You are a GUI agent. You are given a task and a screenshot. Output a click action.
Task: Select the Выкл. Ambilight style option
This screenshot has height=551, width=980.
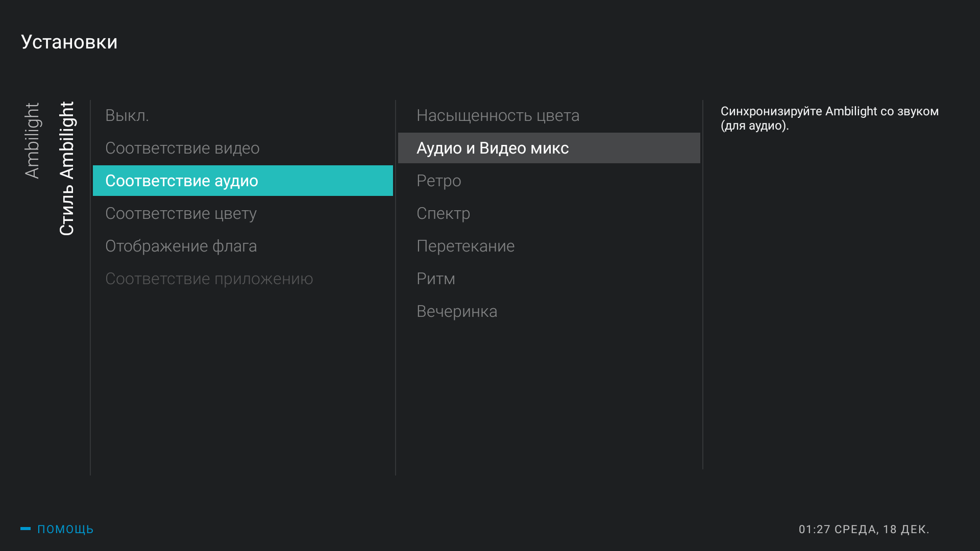[x=127, y=115]
